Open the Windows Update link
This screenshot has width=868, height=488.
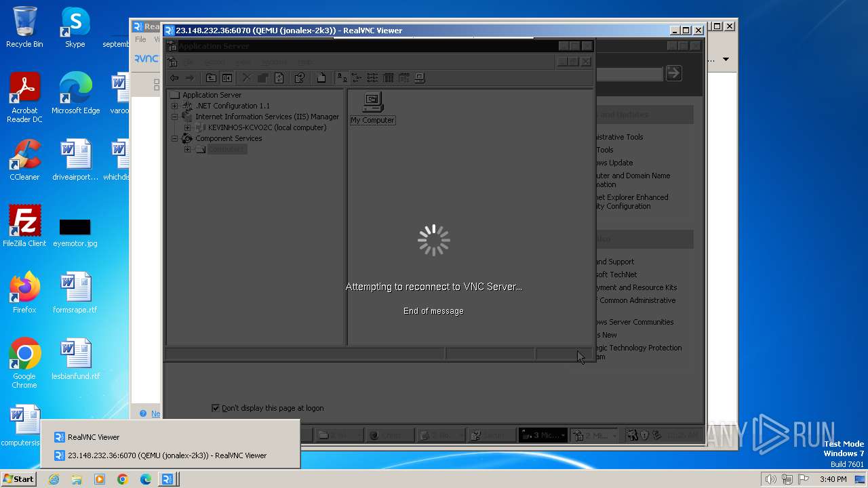coord(614,163)
